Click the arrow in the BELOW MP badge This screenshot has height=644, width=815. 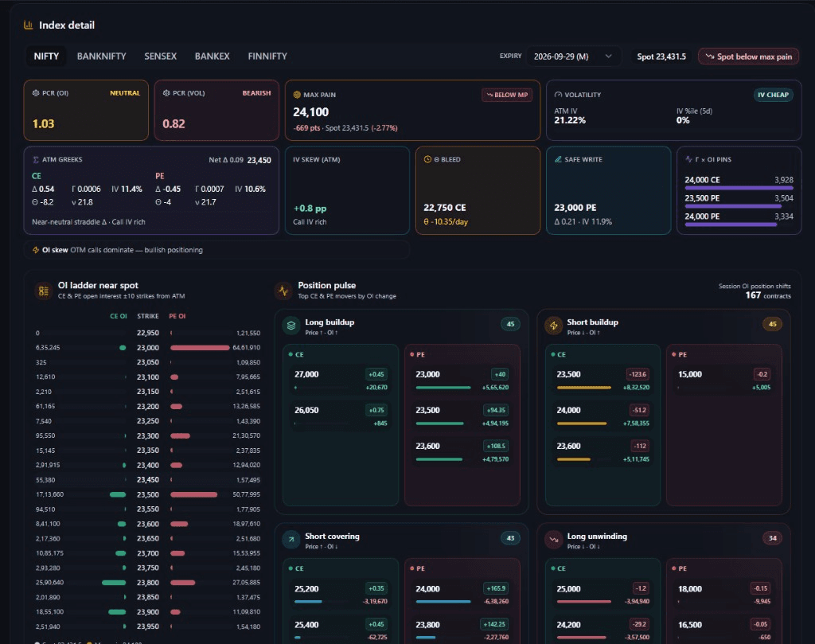pos(489,95)
